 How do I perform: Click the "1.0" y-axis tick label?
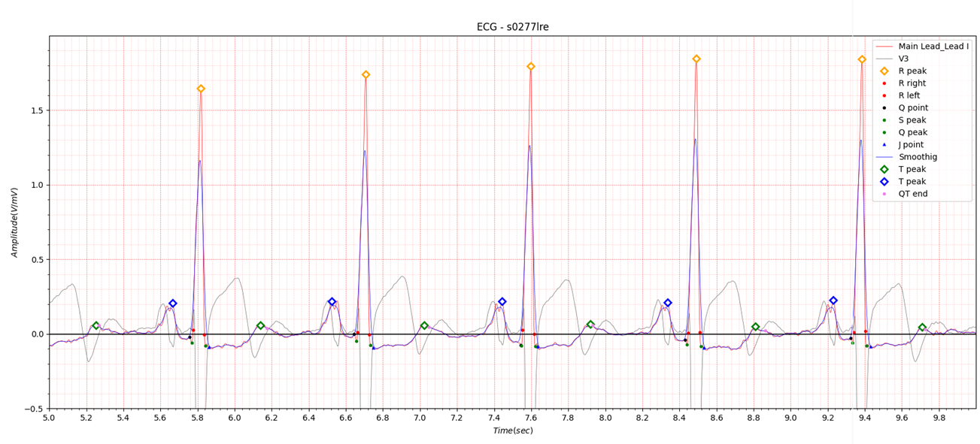[x=38, y=185]
